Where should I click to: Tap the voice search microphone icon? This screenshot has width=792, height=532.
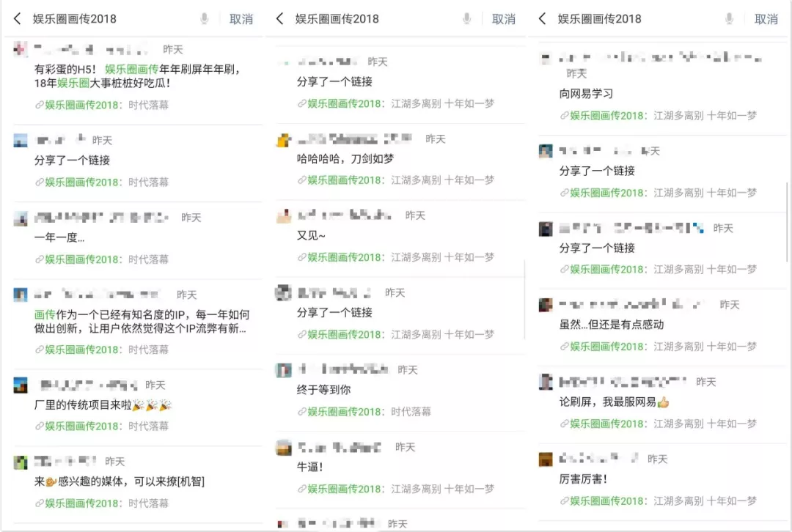(202, 18)
